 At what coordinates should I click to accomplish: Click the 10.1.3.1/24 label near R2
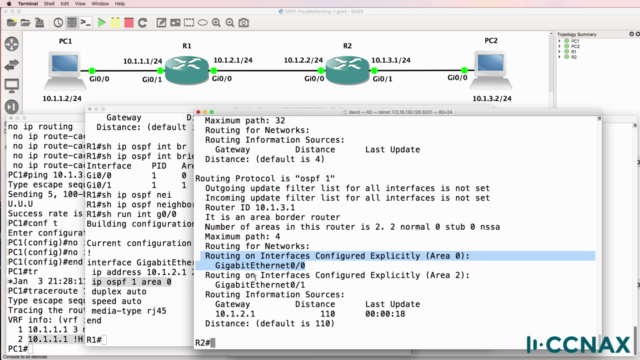coord(391,60)
